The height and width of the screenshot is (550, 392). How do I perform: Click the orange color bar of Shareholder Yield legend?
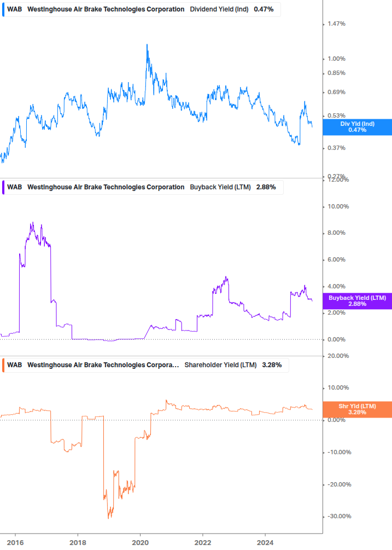pyautogui.click(x=3, y=365)
